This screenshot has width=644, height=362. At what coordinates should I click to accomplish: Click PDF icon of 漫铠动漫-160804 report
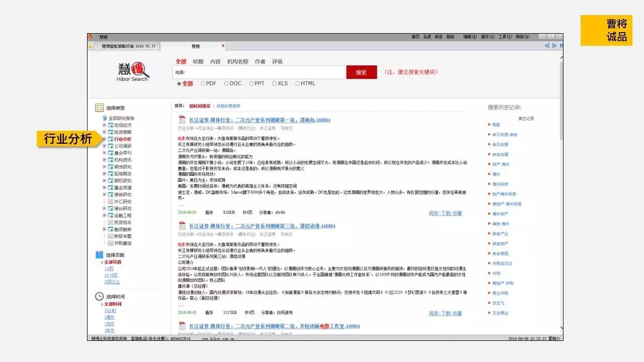coord(182,226)
